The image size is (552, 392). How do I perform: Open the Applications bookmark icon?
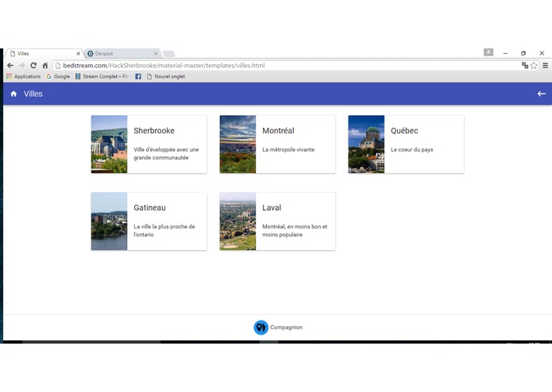9,76
